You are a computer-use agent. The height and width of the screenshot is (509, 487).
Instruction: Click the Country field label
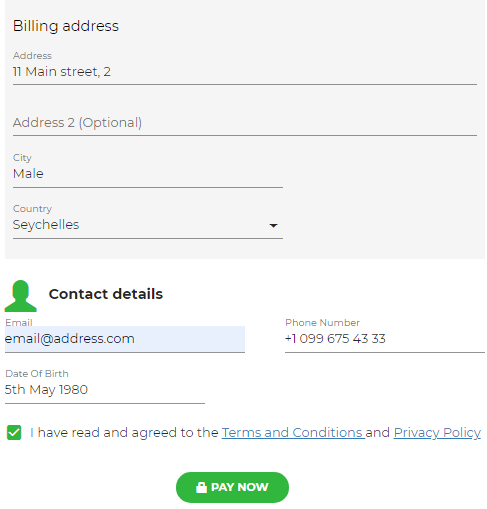32,209
